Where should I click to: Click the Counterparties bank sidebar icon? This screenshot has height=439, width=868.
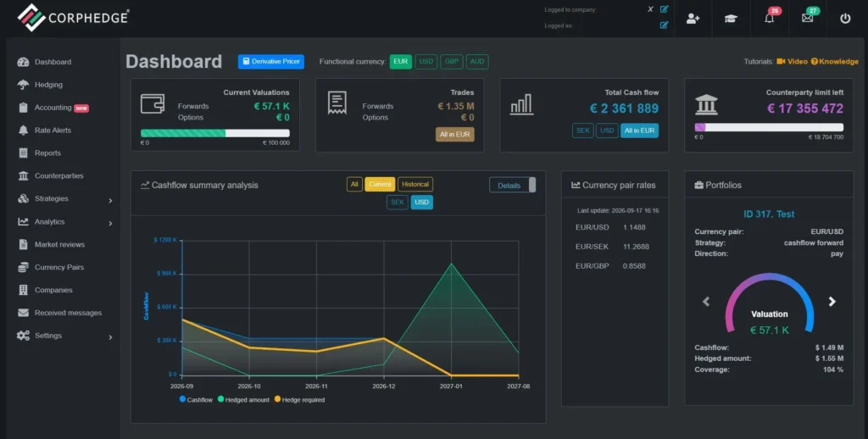click(x=23, y=175)
